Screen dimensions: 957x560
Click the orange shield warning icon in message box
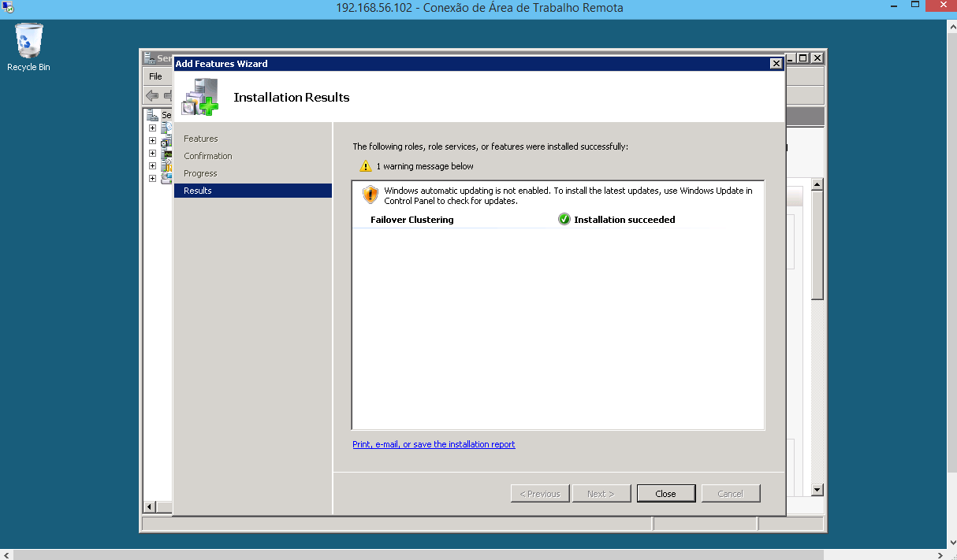370,195
